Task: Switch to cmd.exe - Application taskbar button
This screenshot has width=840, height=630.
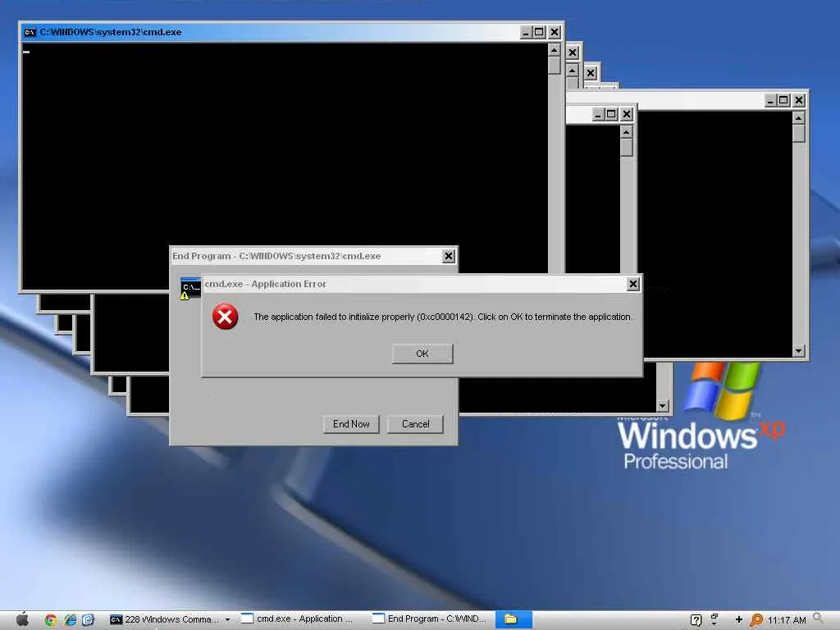Action: coord(297,619)
